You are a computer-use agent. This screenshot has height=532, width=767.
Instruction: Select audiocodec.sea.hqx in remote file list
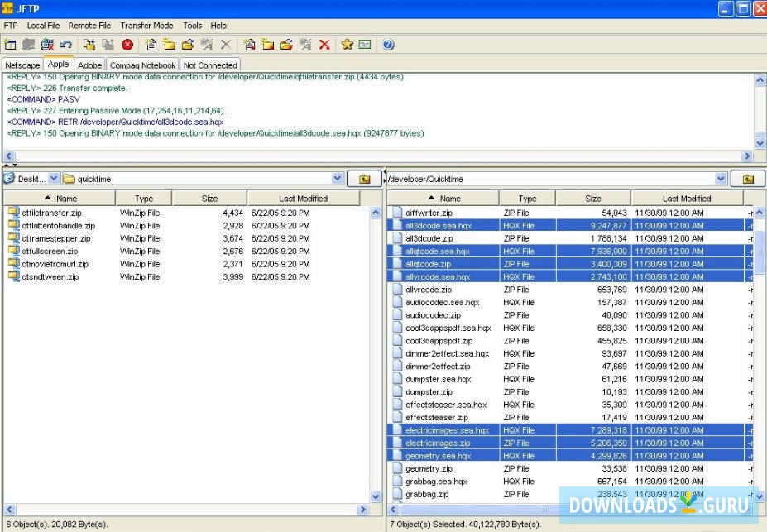(x=442, y=303)
